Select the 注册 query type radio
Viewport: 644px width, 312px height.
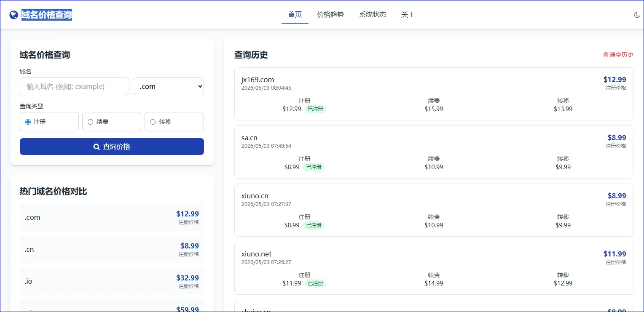pyautogui.click(x=28, y=122)
